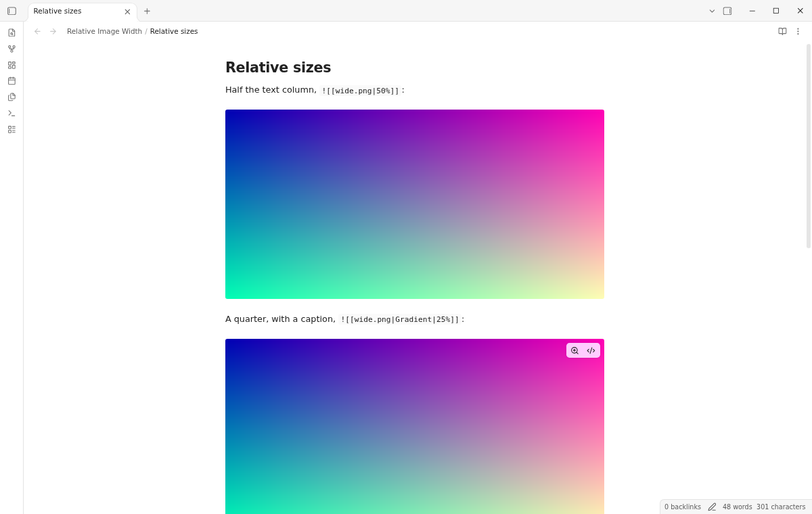
Task: Click the Relative sizes note heading
Action: tap(278, 68)
